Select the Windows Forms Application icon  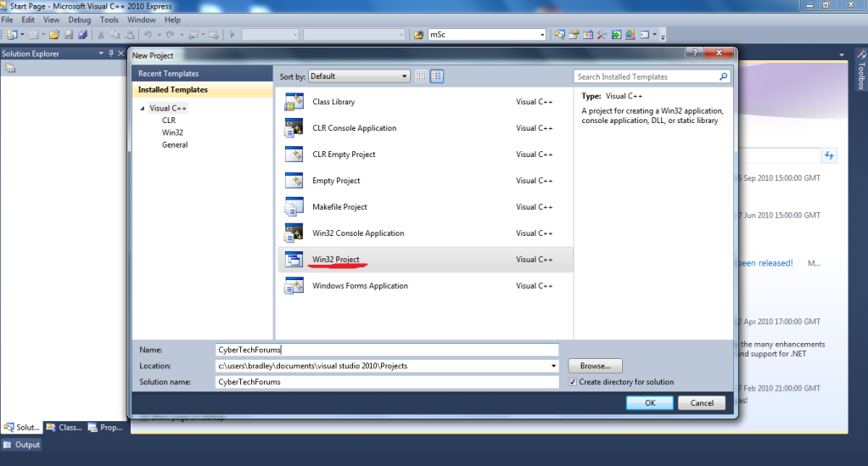[294, 286]
